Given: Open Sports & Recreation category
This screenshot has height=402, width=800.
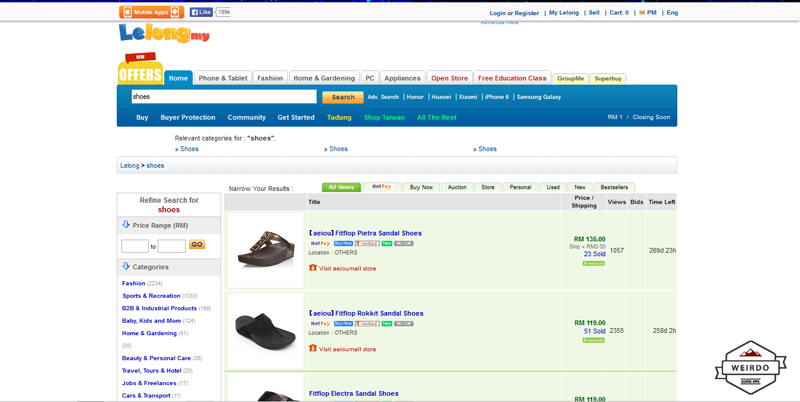Looking at the screenshot, I should (151, 296).
